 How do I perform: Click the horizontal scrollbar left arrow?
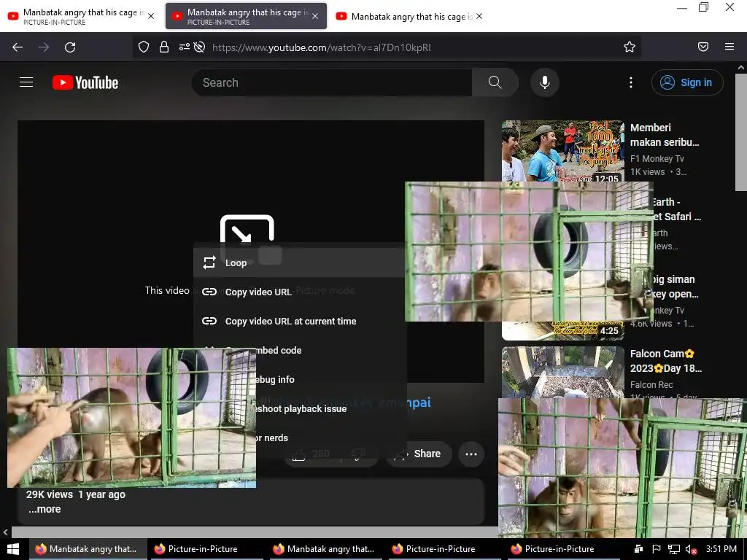(x=5, y=532)
